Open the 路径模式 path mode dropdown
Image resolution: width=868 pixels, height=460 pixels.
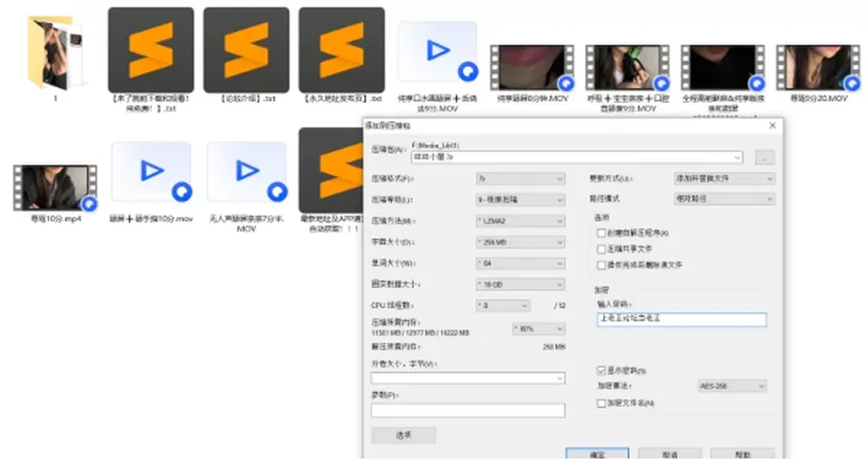point(723,199)
